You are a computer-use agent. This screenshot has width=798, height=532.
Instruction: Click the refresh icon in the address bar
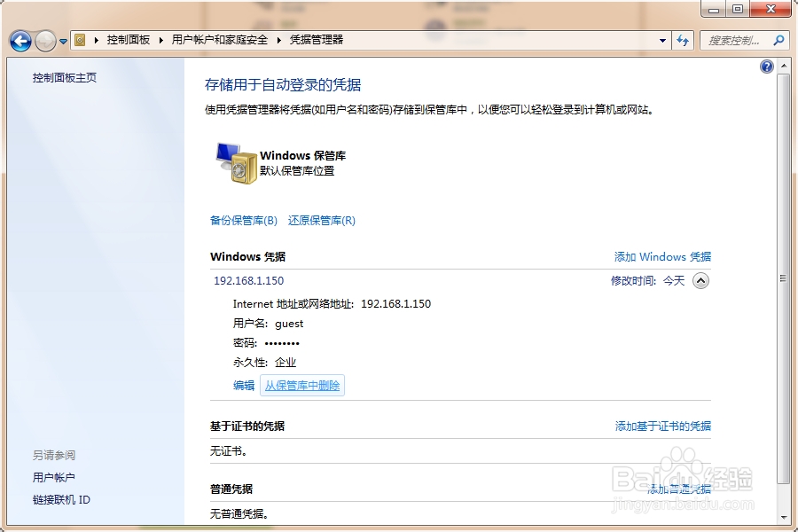pyautogui.click(x=683, y=40)
